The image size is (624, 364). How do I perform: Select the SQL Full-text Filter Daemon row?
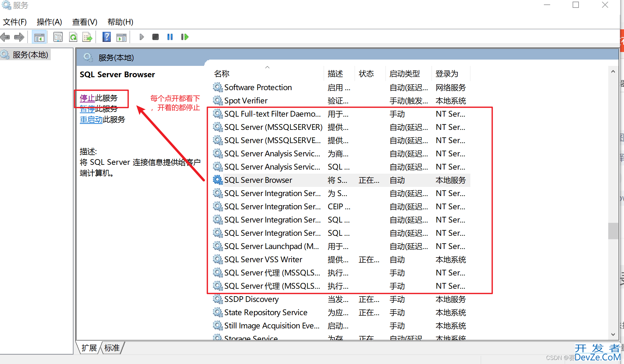pos(341,114)
